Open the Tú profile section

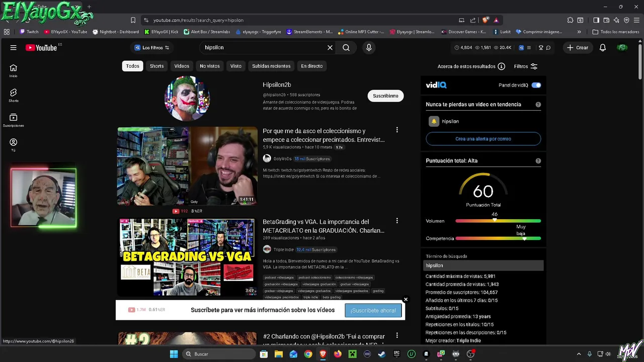coord(14,145)
